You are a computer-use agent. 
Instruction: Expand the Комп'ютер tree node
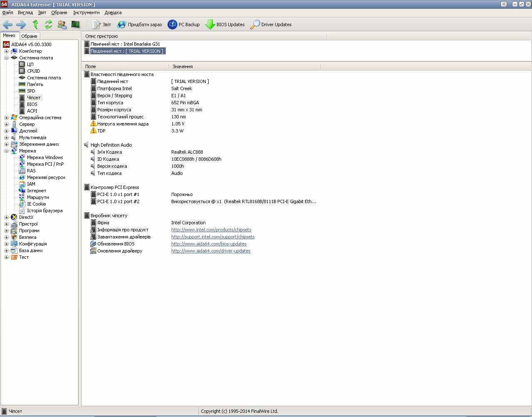[x=6, y=51]
